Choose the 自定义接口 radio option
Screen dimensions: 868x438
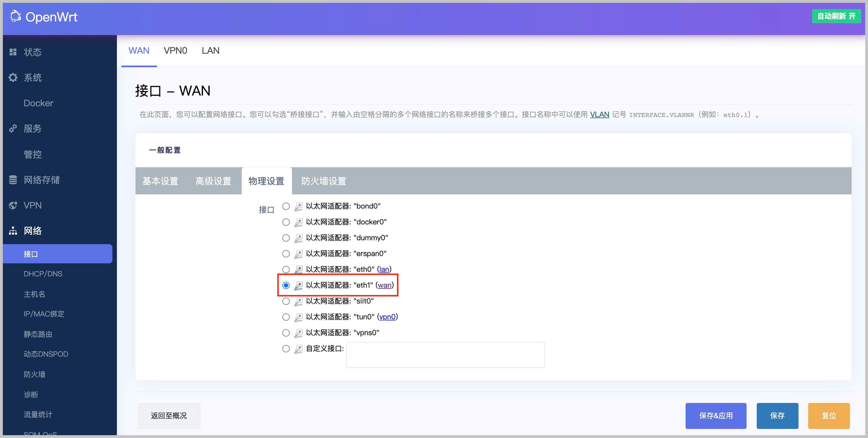286,349
